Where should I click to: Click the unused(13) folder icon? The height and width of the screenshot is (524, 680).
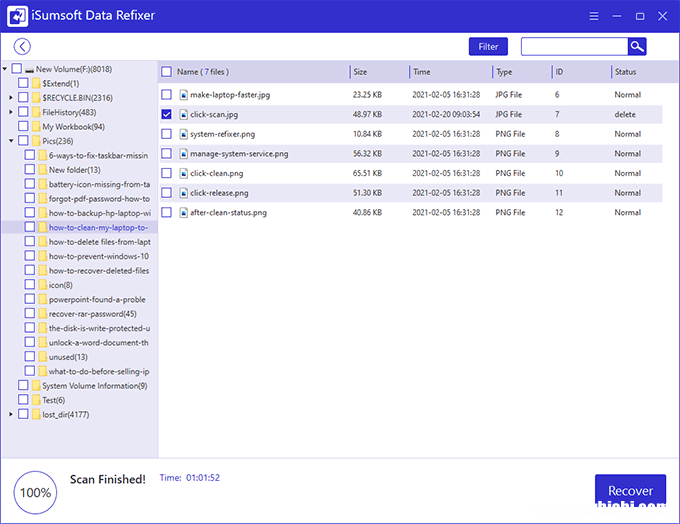pos(42,357)
